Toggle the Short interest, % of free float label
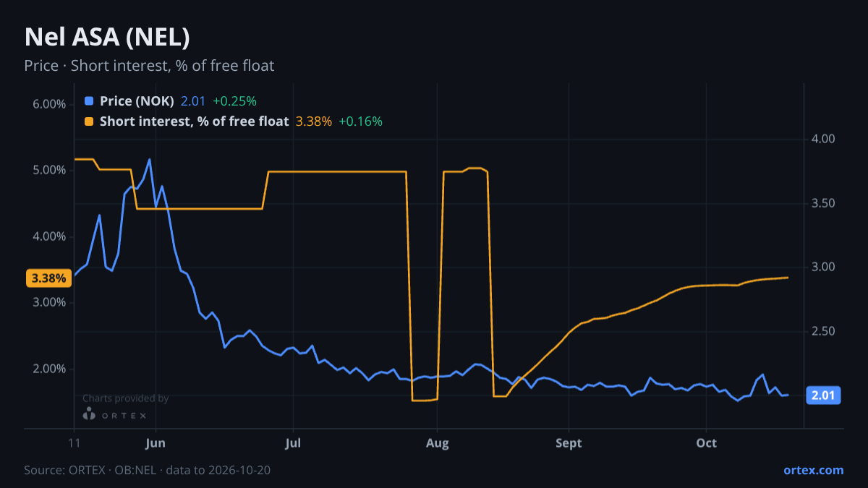Image resolution: width=868 pixels, height=488 pixels. (194, 121)
